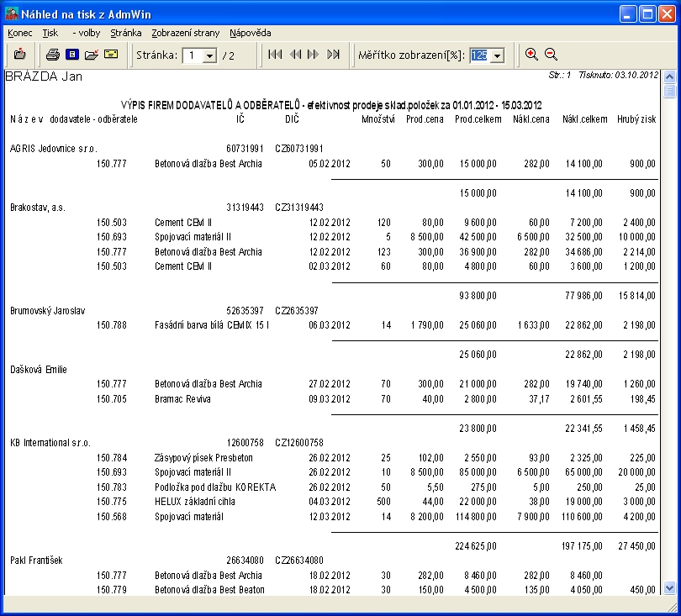This screenshot has height=616, width=681.
Task: Click the exit preview icon in toolbar
Action: click(20, 55)
